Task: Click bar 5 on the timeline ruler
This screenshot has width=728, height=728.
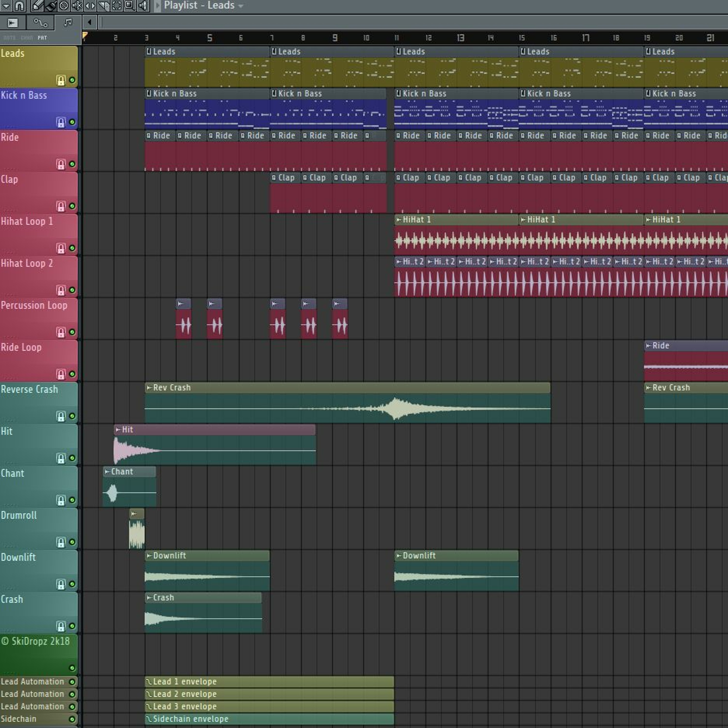Action: pos(209,38)
